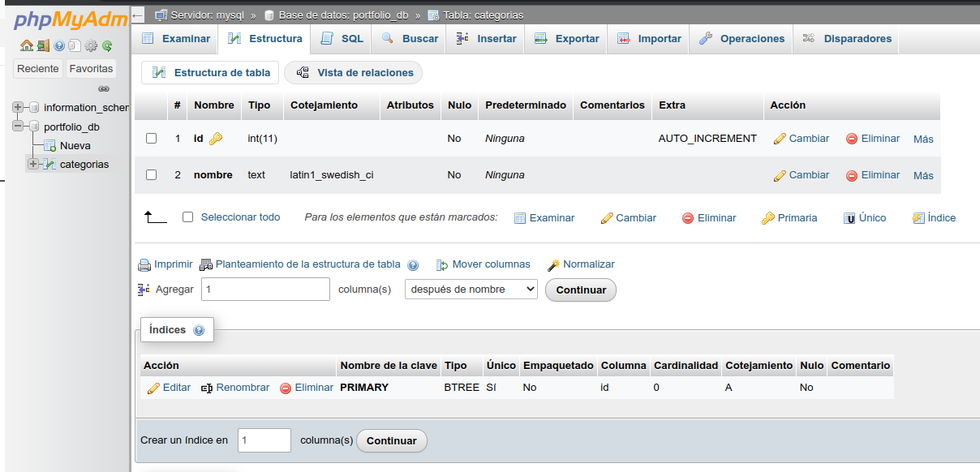Screen dimensions: 980x472
Task: Click the Crear un índice columns input
Action: 264,440
